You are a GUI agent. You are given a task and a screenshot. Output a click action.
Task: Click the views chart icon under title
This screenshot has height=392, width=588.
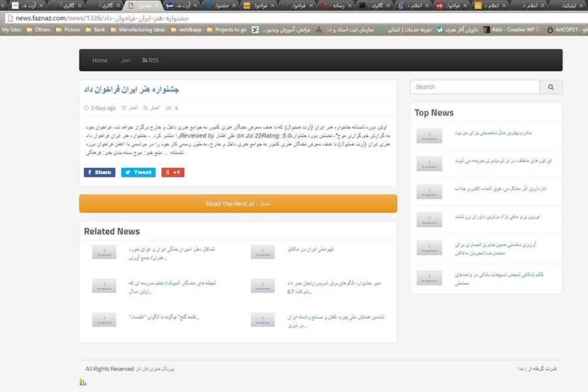point(169,108)
